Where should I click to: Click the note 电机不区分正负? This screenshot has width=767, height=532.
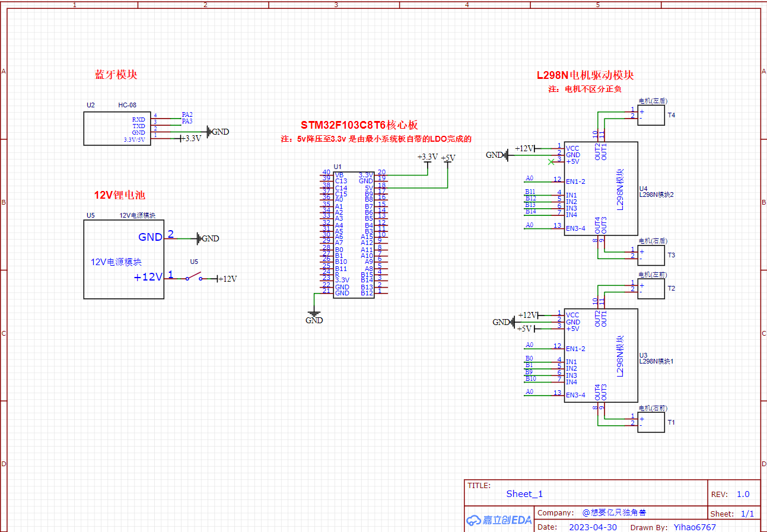584,89
